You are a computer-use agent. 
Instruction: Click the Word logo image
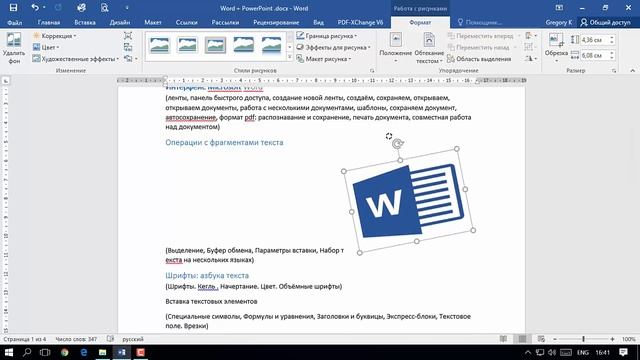408,200
